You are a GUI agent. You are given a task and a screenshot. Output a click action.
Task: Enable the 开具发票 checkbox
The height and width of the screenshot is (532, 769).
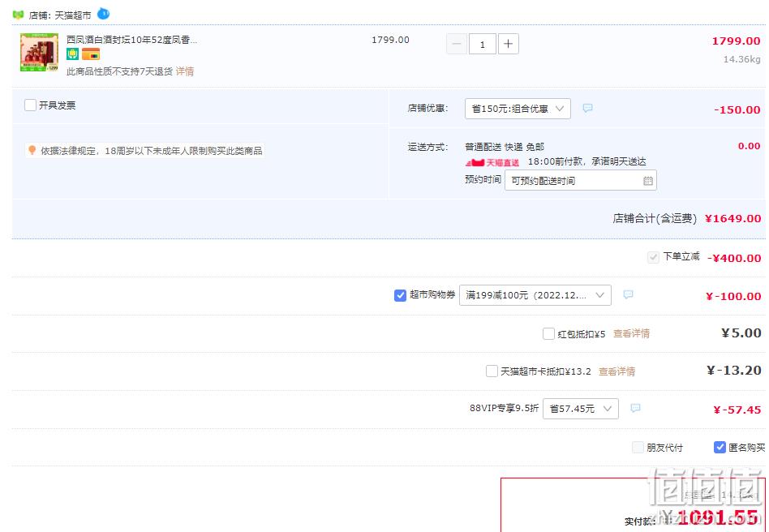tap(30, 105)
